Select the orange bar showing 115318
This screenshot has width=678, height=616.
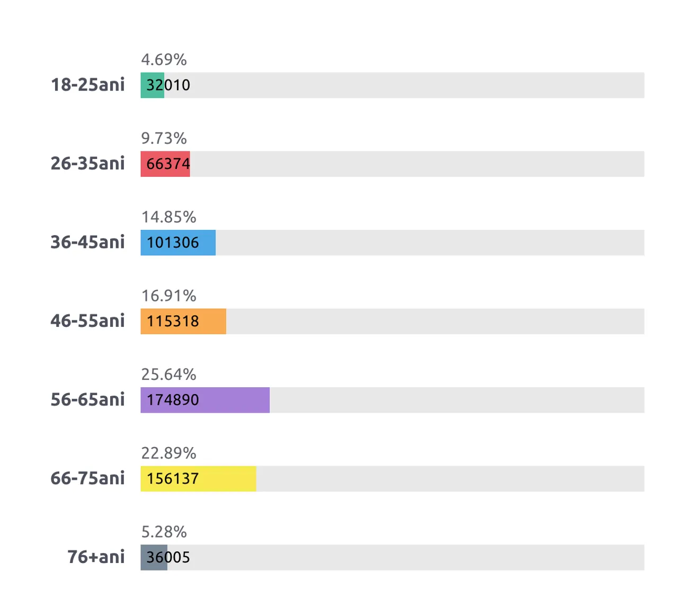click(x=183, y=322)
